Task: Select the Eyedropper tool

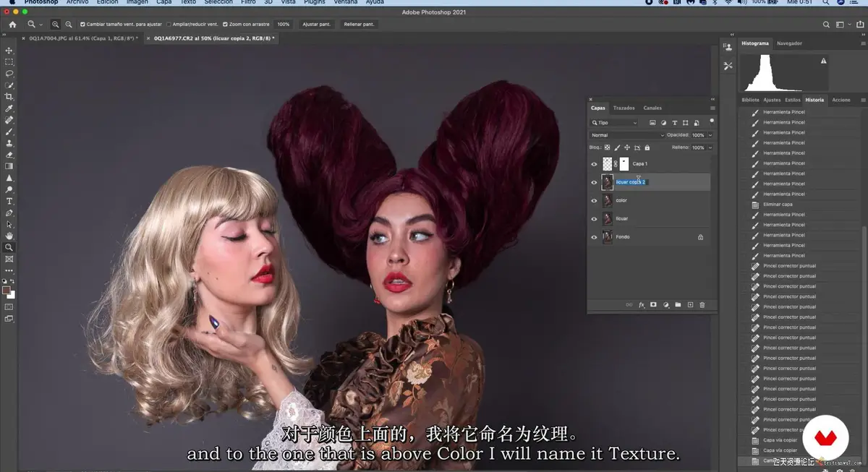Action: pyautogui.click(x=9, y=108)
